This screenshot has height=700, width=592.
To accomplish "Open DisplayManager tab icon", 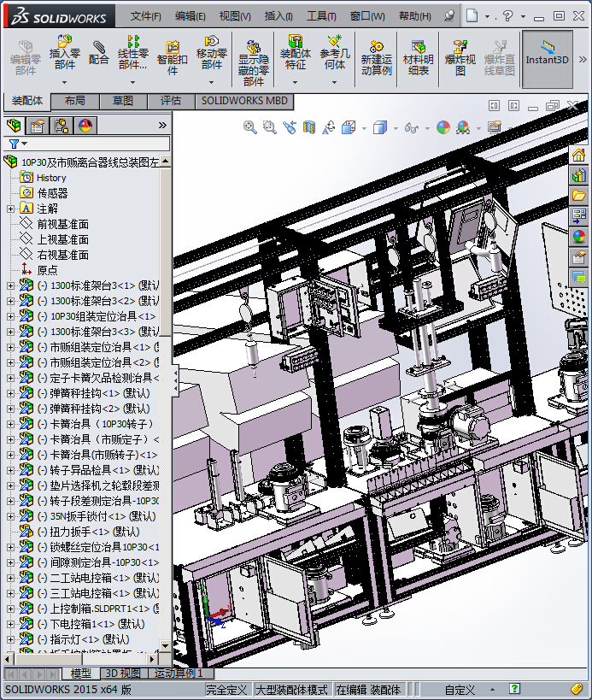I will (x=85, y=126).
